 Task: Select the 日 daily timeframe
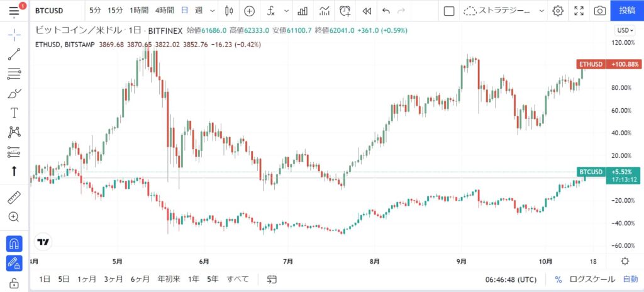185,11
